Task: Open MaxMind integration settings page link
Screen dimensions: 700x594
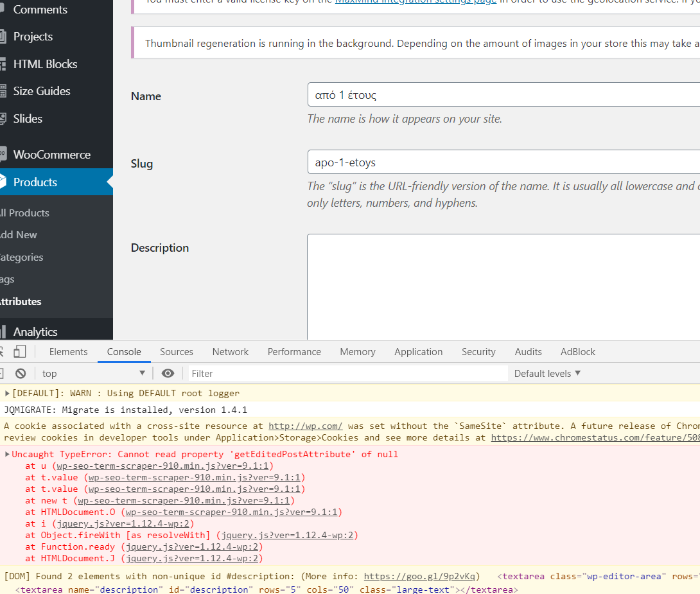Action: (416, 2)
